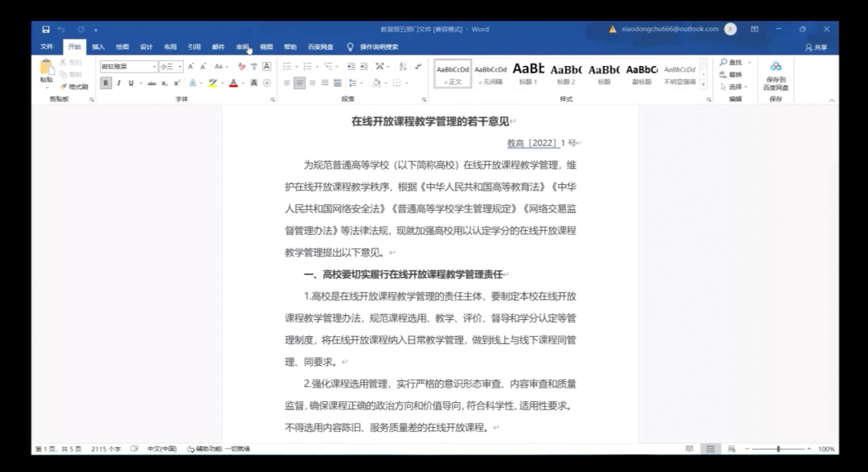Screen dimensions: 868x472
Task: Click the sort paragraph icon
Action: (404, 67)
